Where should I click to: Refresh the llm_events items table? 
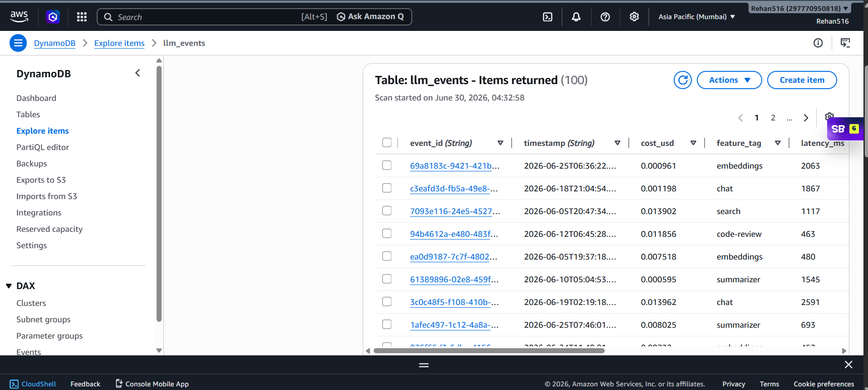coord(683,80)
